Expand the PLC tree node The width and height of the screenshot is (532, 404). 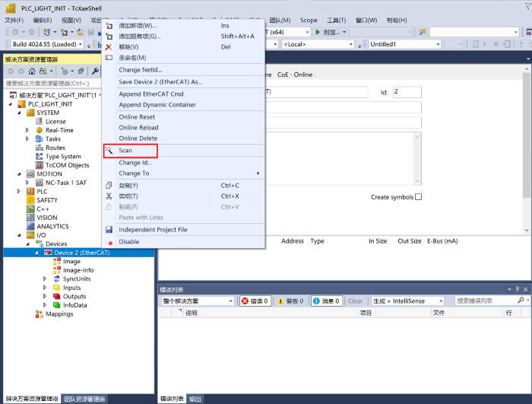[x=19, y=191]
